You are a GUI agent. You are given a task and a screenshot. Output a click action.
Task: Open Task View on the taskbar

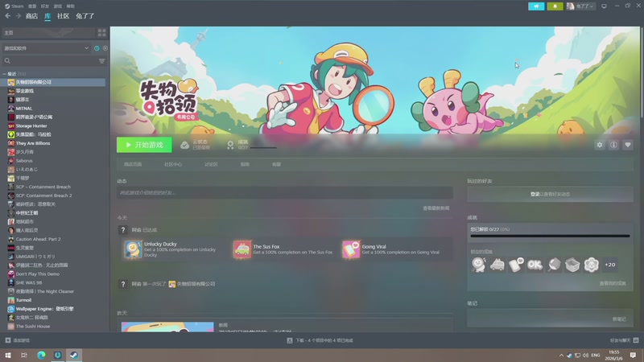click(24, 355)
